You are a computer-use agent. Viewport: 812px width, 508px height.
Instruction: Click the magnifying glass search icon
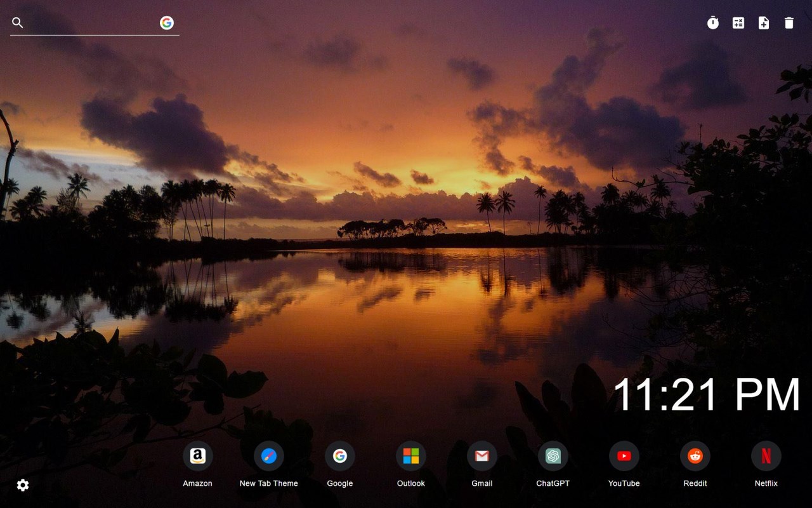coord(18,23)
